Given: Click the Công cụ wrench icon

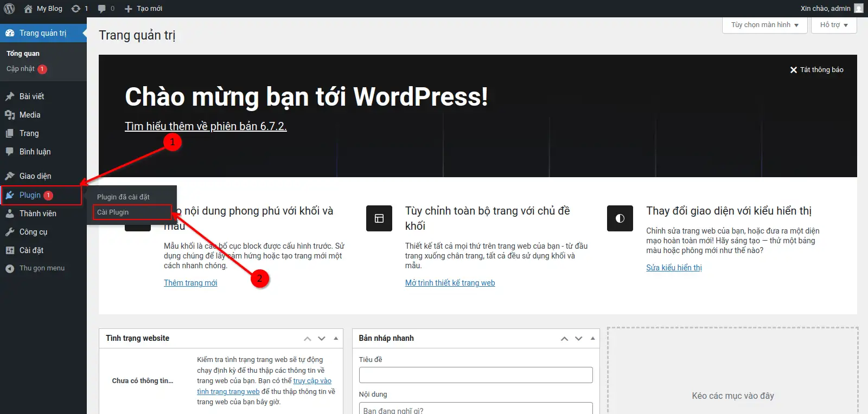Looking at the screenshot, I should click(x=10, y=232).
